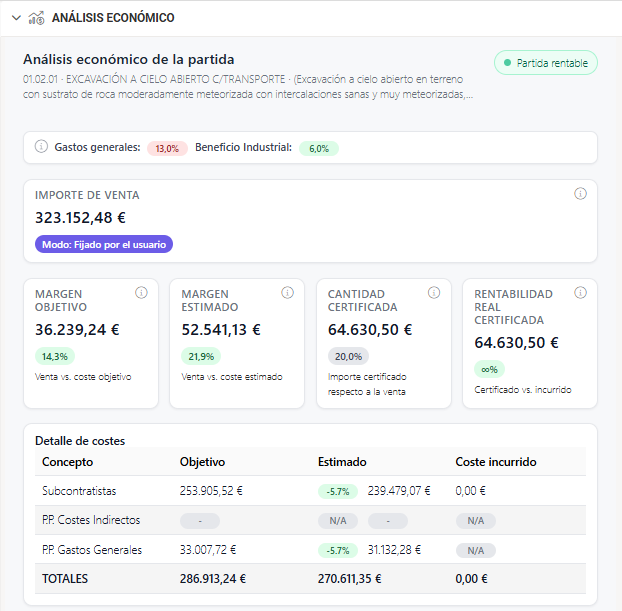Select the Subcontratistas cost row
The width and height of the screenshot is (622, 611).
(79, 491)
